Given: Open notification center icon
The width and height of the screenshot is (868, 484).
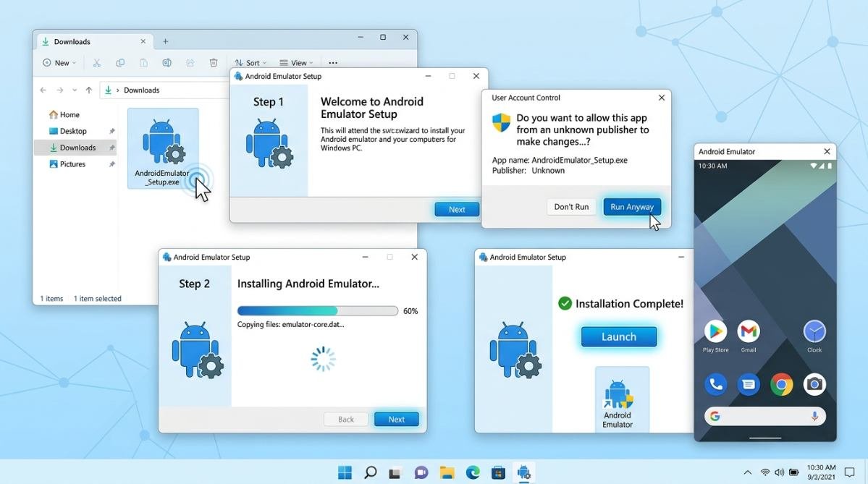Looking at the screenshot, I should click(850, 472).
